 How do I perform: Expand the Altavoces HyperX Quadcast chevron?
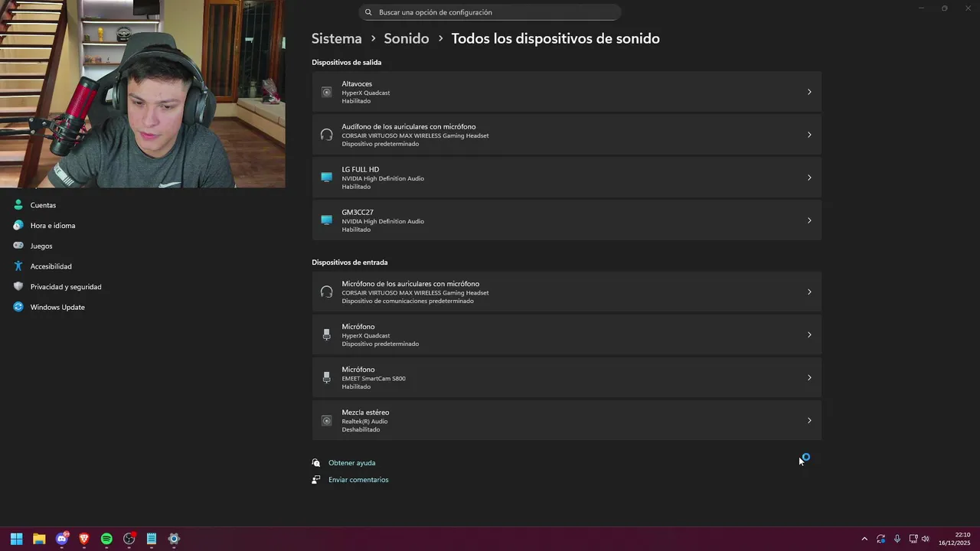809,92
